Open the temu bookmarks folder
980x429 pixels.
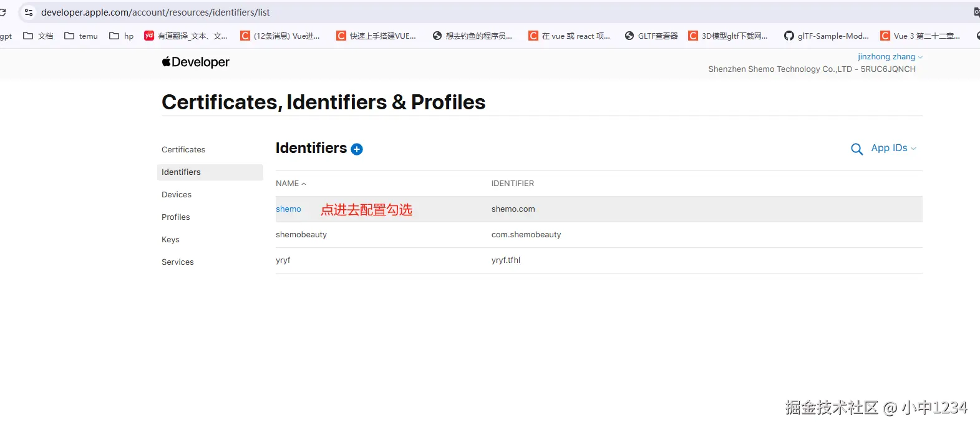[x=81, y=36]
